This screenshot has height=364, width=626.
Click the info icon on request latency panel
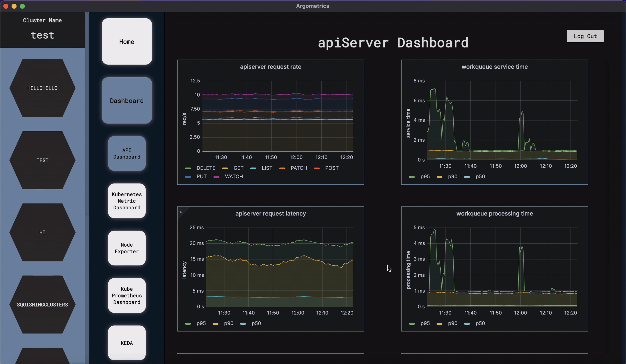point(181,211)
